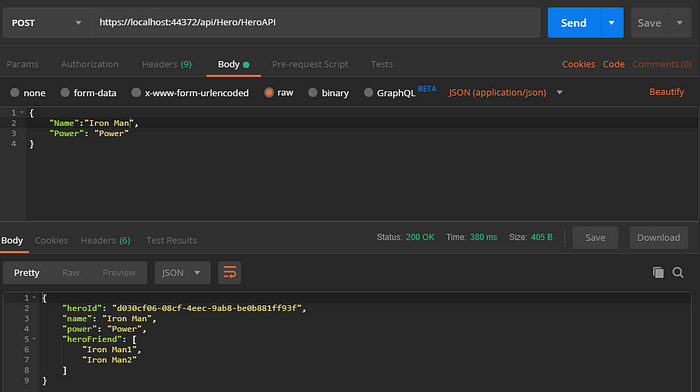Image resolution: width=700 pixels, height=392 pixels.
Task: Select the x-www-form-urlencoded option
Action: [190, 93]
